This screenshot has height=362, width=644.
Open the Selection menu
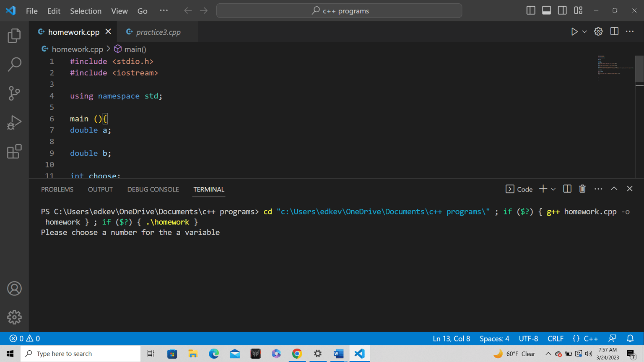[x=86, y=11]
